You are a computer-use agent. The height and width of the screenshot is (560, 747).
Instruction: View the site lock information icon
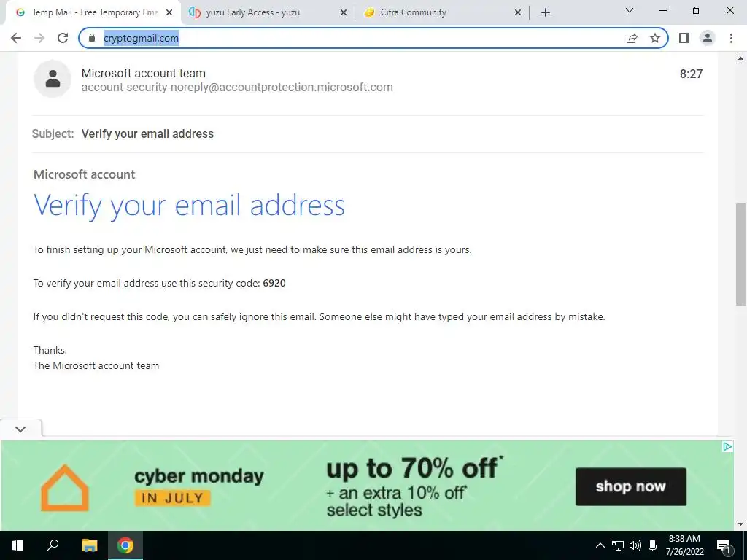[x=92, y=38]
